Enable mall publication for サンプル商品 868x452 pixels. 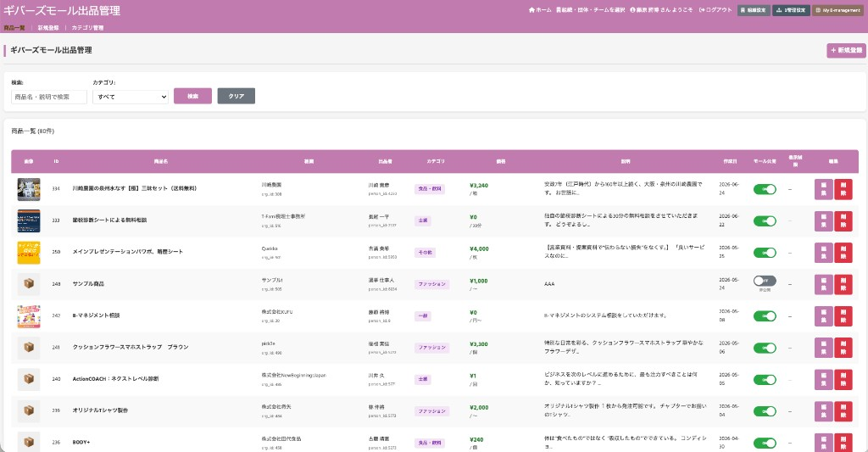coord(765,281)
